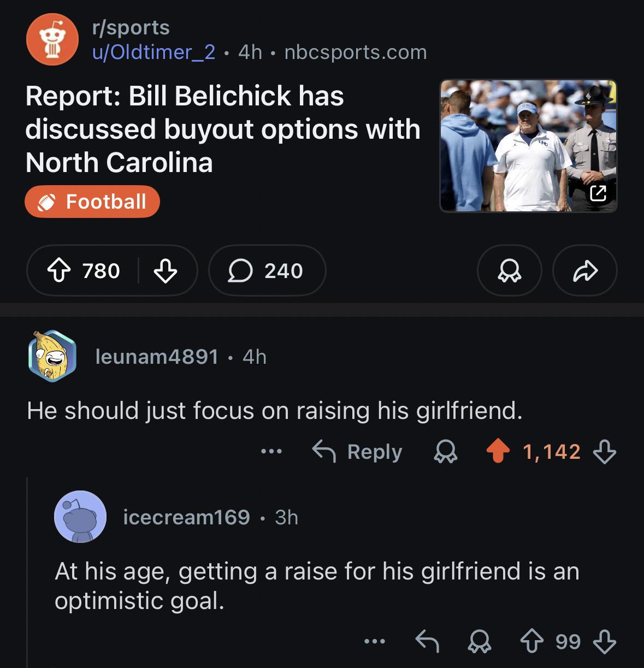The width and height of the screenshot is (644, 668).
Task: Downvote leunam4891's comment
Action: point(604,452)
